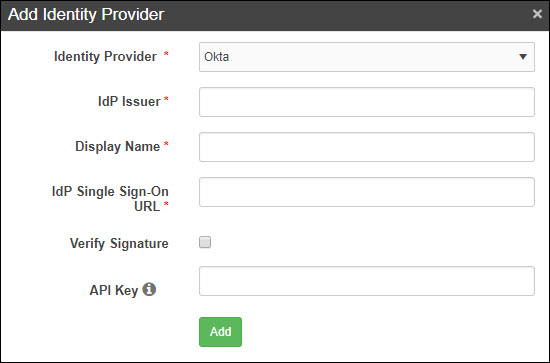Close the Add Identity Provider dialog

[x=537, y=14]
